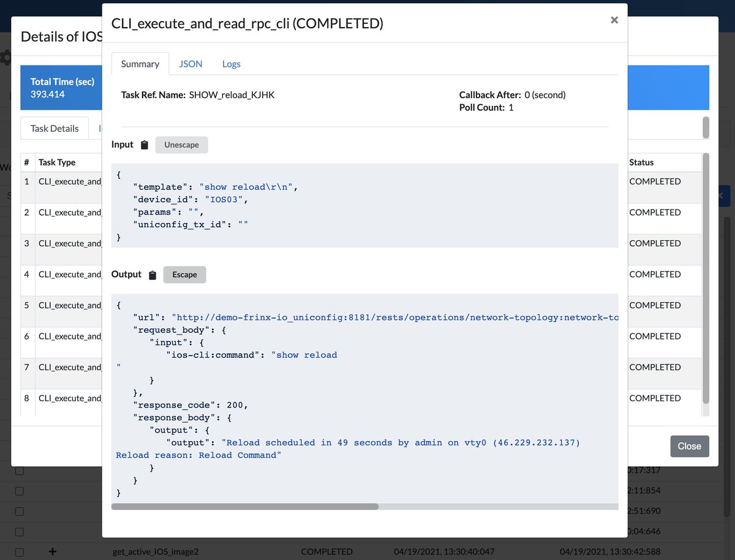Copy the Output JSON with clipboard icon
This screenshot has width=735, height=560.
click(x=153, y=275)
